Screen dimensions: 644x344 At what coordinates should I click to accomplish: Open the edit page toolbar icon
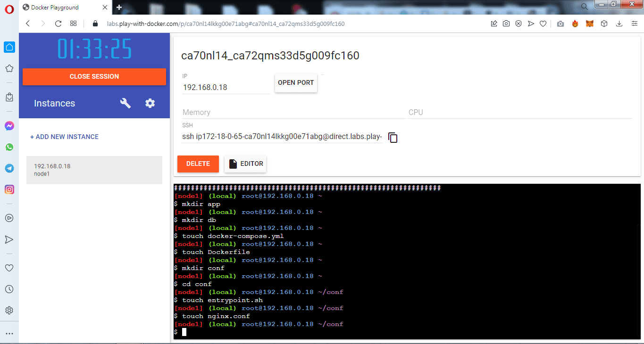(494, 24)
